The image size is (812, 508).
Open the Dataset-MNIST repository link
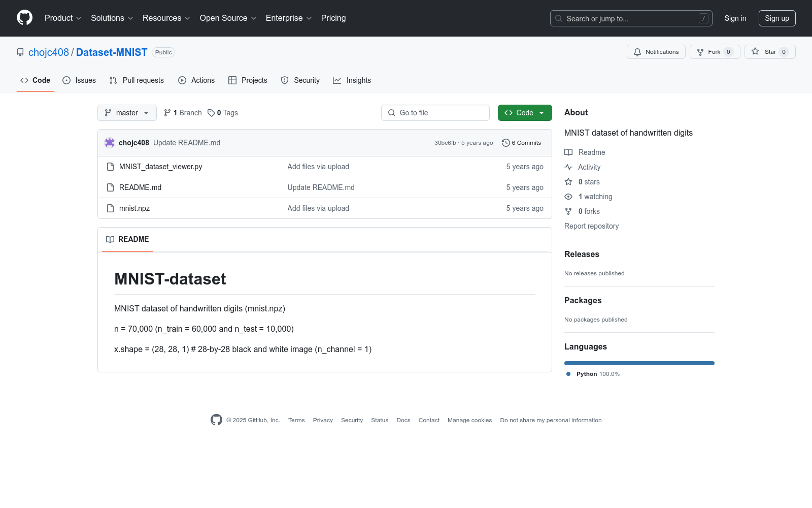112,52
